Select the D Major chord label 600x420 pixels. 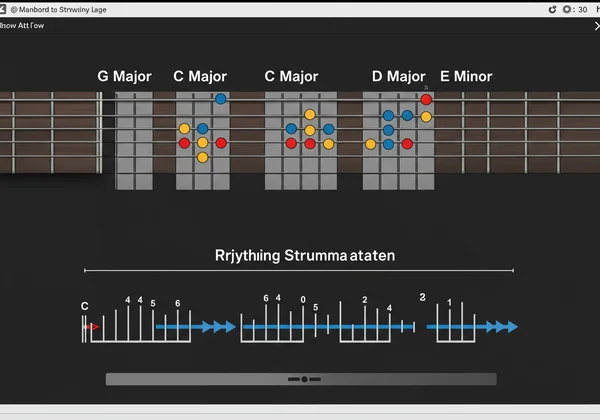pos(398,76)
